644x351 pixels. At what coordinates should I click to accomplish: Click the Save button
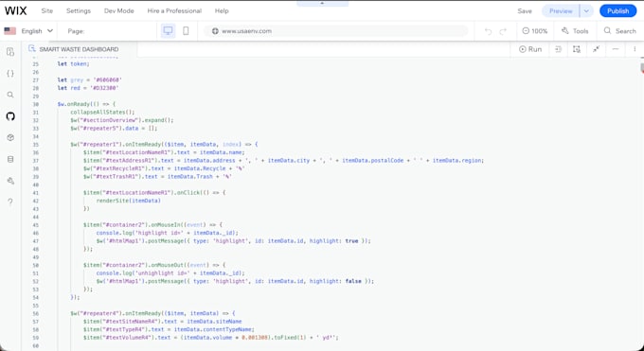pos(525,11)
